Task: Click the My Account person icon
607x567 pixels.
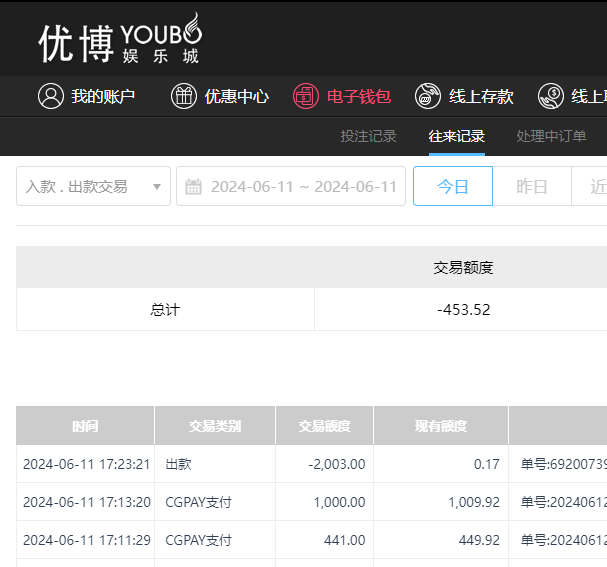Action: [x=50, y=96]
